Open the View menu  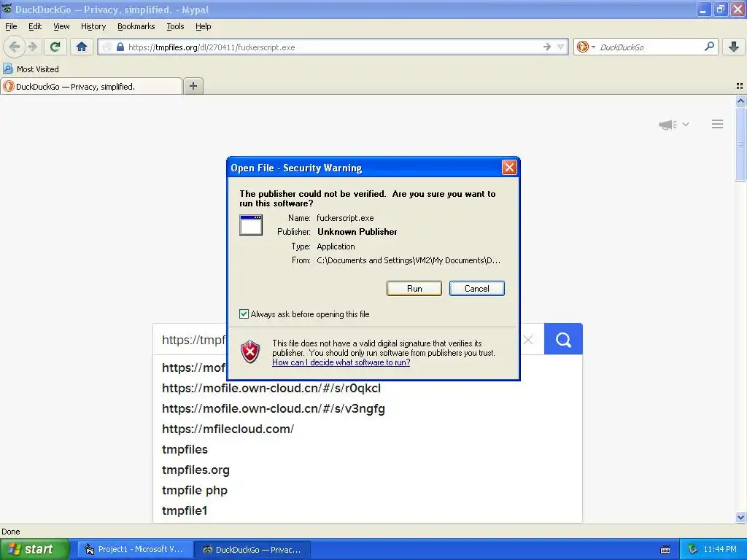61,26
